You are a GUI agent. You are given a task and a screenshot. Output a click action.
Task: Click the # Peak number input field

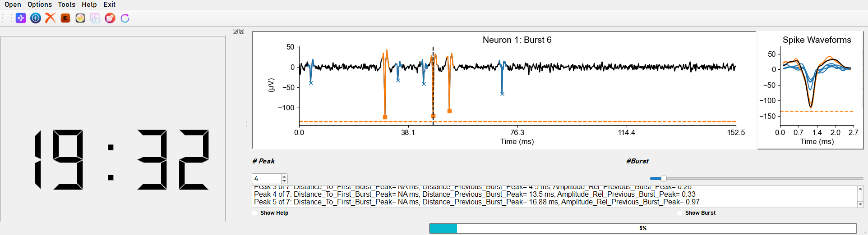click(266, 179)
